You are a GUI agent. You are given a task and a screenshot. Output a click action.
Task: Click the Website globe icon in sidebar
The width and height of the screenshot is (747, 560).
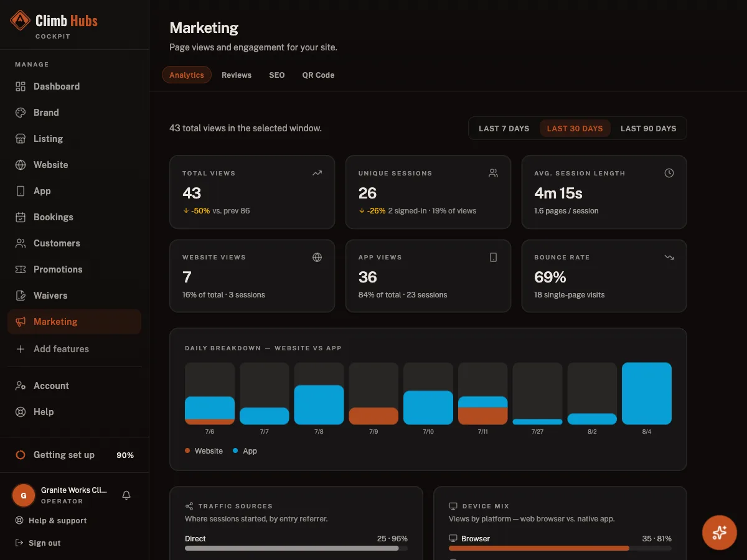tap(21, 165)
